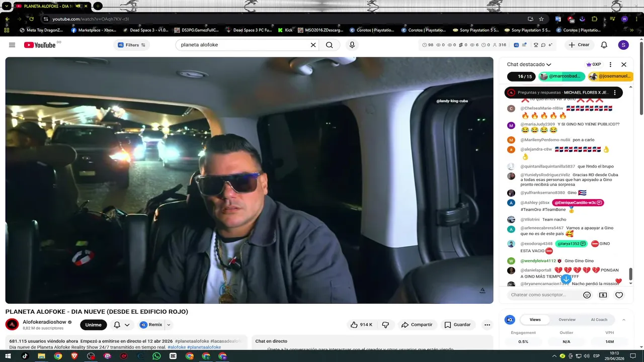Screen dimensions: 644x362
Task: Collapse the Views analytics panel
Action: click(x=624, y=320)
